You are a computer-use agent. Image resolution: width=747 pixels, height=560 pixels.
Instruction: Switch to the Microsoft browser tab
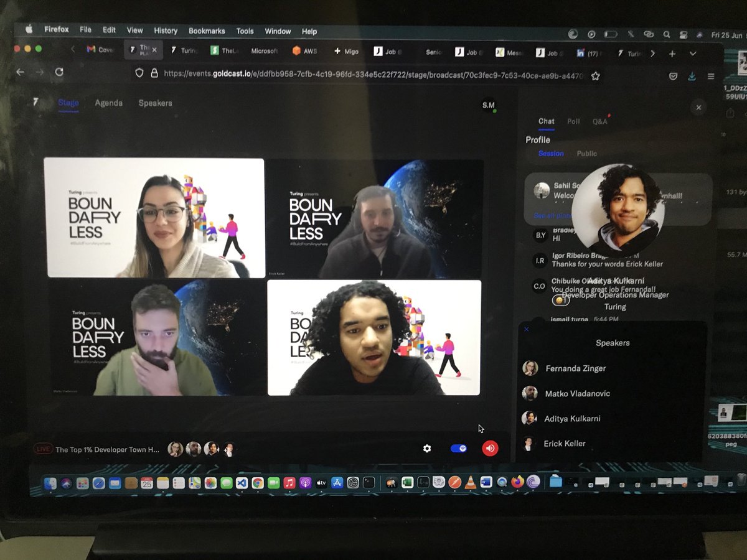264,51
